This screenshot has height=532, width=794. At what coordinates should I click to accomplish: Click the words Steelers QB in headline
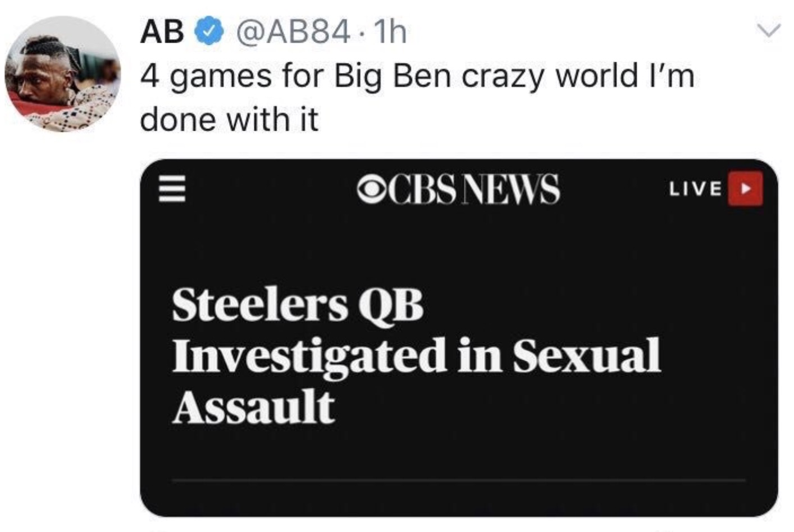tap(298, 305)
